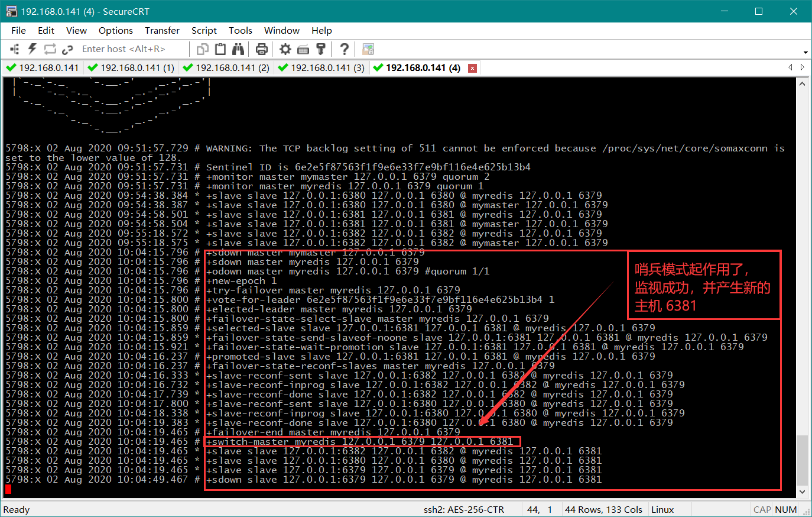Open the Script menu
The width and height of the screenshot is (812, 517).
coord(204,31)
